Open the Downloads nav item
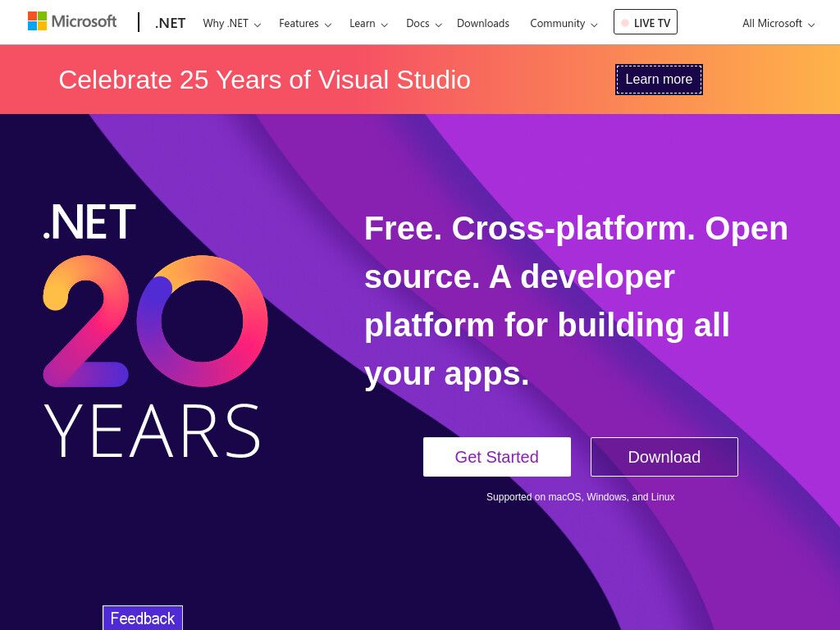 (482, 24)
